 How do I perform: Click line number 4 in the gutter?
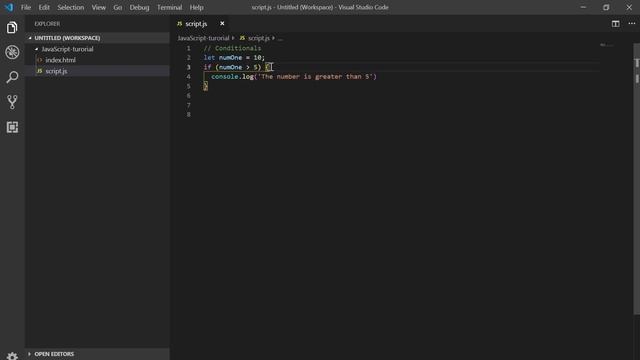(189, 77)
